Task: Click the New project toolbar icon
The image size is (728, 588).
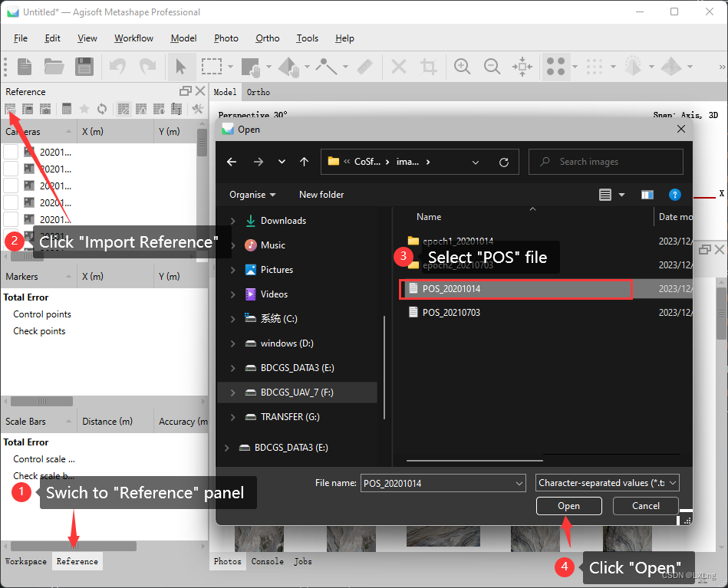Action: tap(24, 67)
